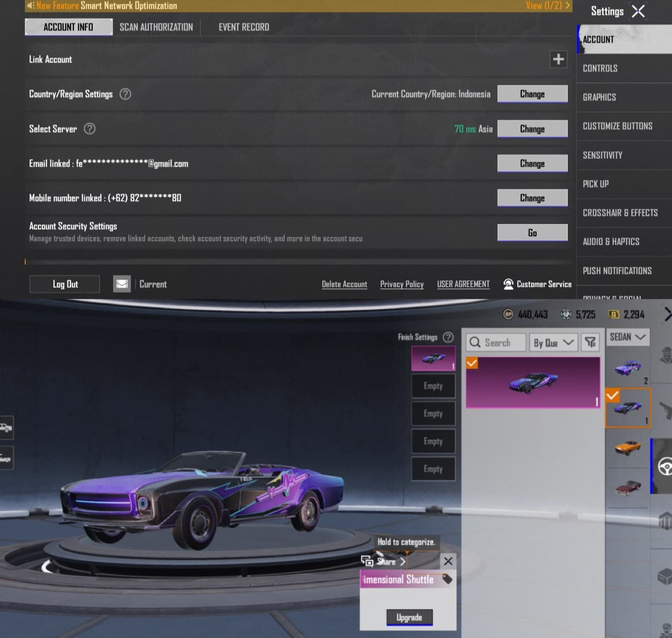672x638 pixels.
Task: Click the gold UC currency icon
Action: click(614, 314)
